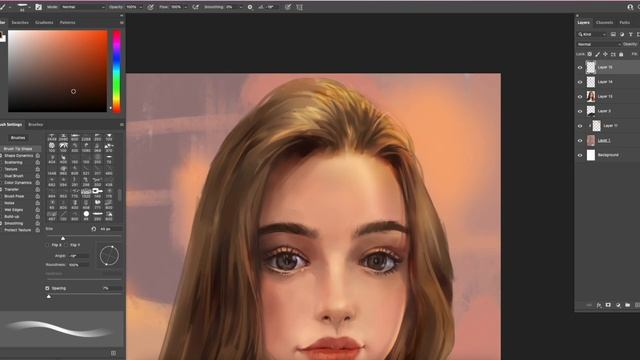Image resolution: width=640 pixels, height=360 pixels.
Task: Click the add layer style fx icon
Action: click(x=599, y=305)
